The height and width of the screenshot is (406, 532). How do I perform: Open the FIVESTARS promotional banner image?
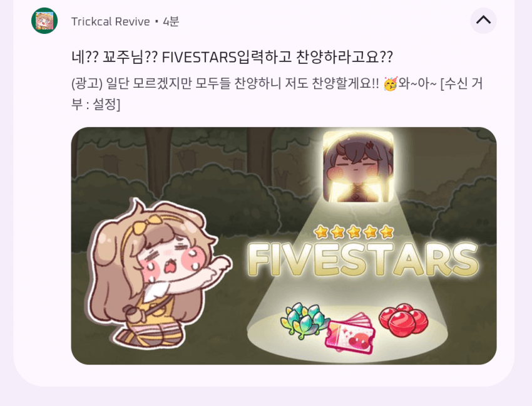(x=284, y=246)
